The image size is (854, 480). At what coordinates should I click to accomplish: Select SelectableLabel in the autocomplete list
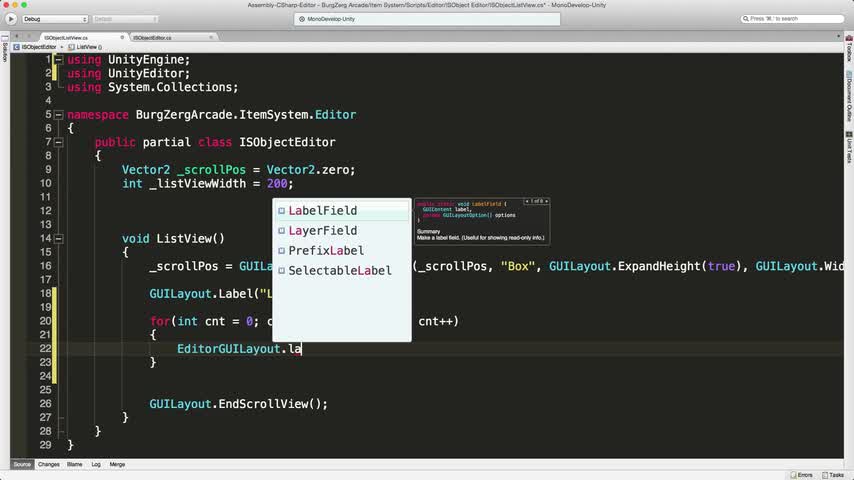coord(341,270)
